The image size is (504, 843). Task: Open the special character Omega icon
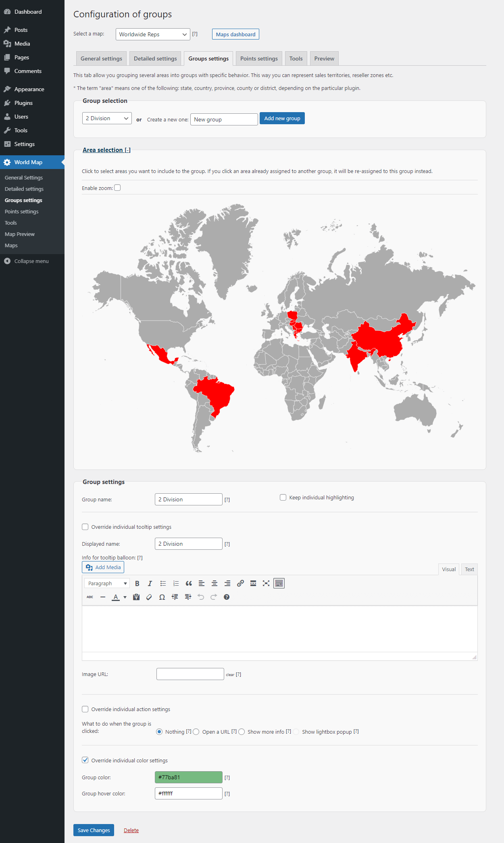tap(162, 597)
